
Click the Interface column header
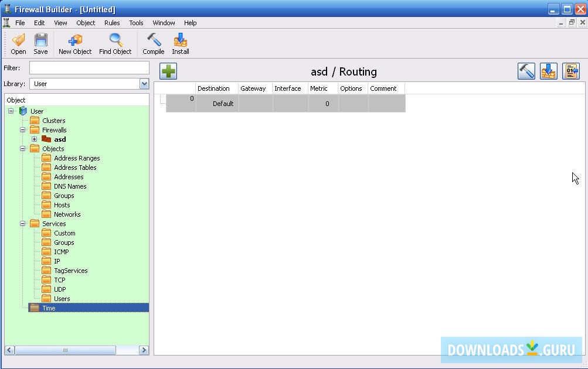tap(290, 88)
